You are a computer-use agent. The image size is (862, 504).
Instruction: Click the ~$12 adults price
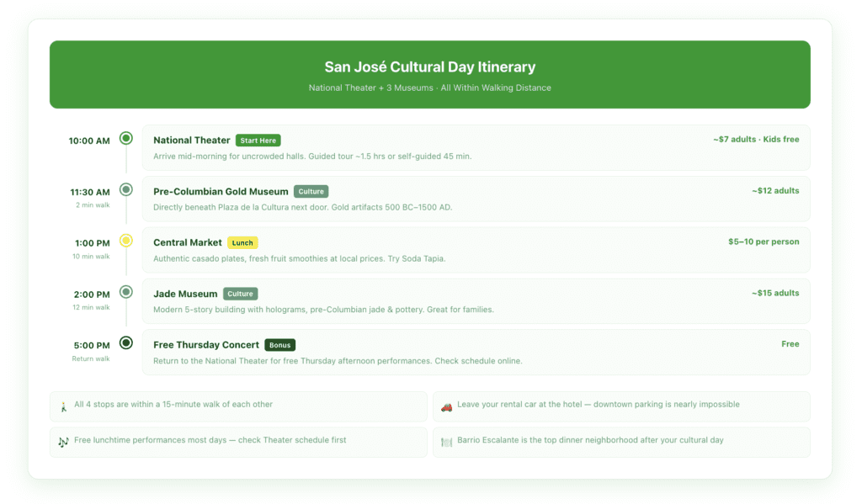click(x=775, y=191)
